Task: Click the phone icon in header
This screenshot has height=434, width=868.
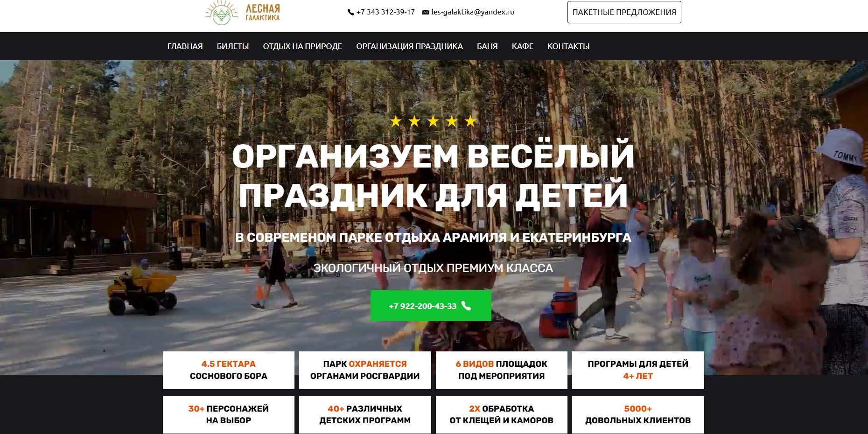Action: coord(350,13)
